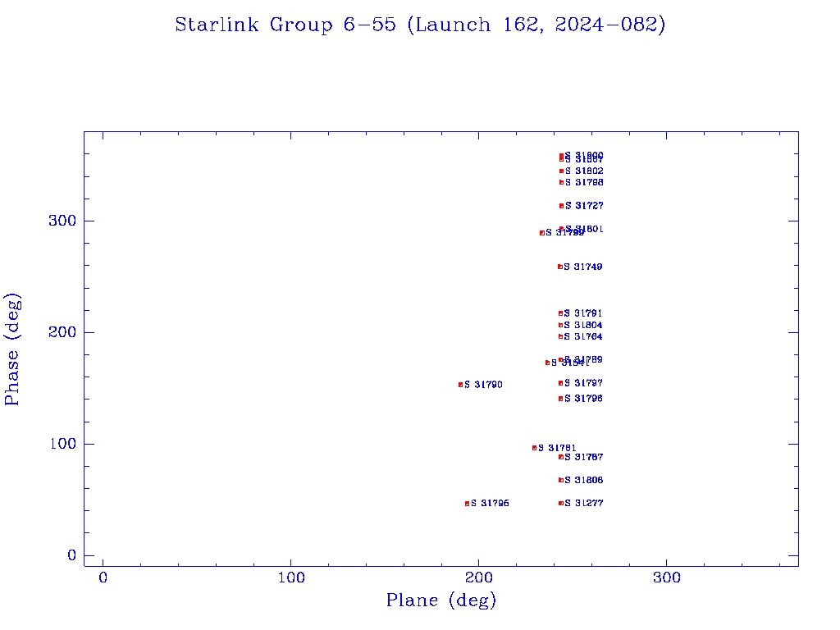Click the 'Plane (deg)' x-axis label

click(441, 600)
